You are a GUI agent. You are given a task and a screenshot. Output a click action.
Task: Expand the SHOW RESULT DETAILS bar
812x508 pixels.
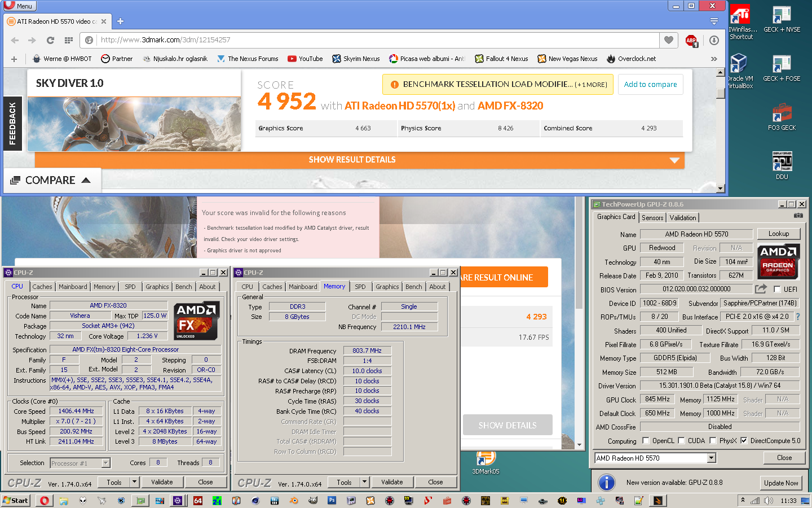click(x=360, y=160)
